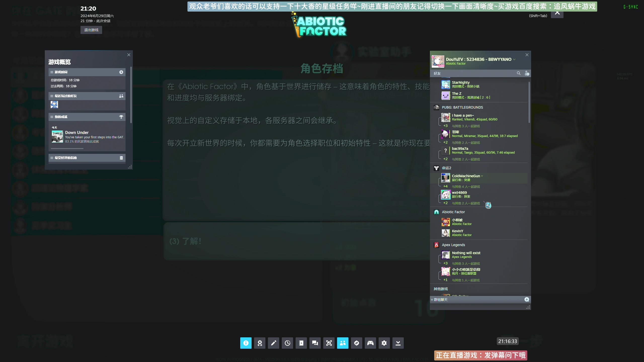Open persona status dropdown next to BBWYYANO

click(514, 60)
